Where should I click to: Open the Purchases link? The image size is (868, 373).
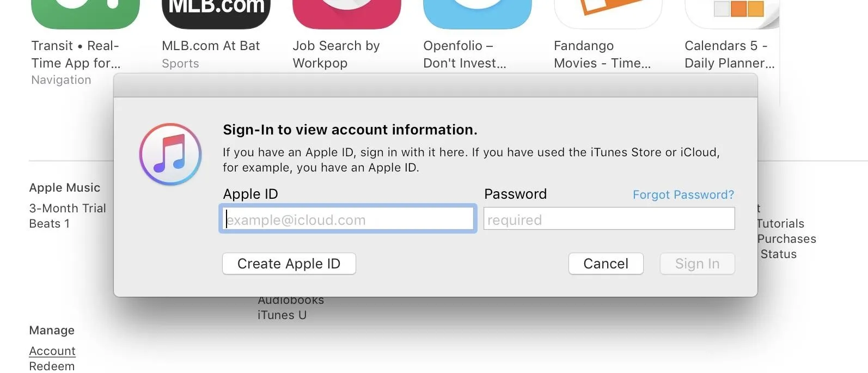click(x=786, y=239)
